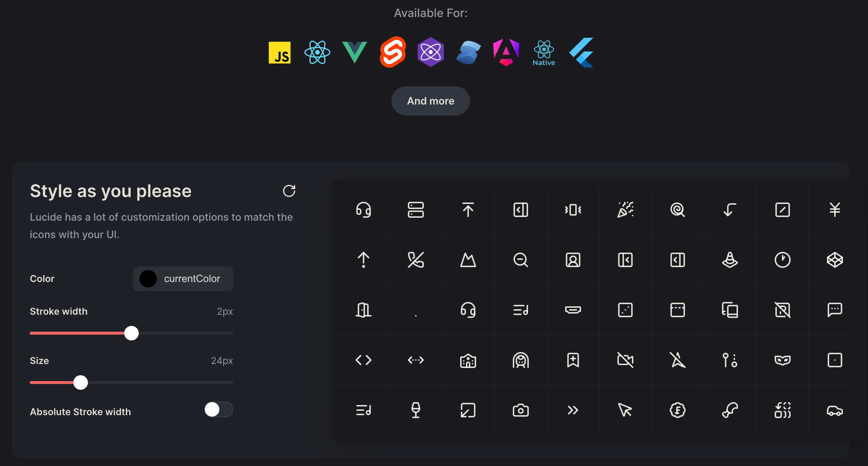The height and width of the screenshot is (466, 868).
Task: Select the code brackets icon
Action: (x=363, y=360)
